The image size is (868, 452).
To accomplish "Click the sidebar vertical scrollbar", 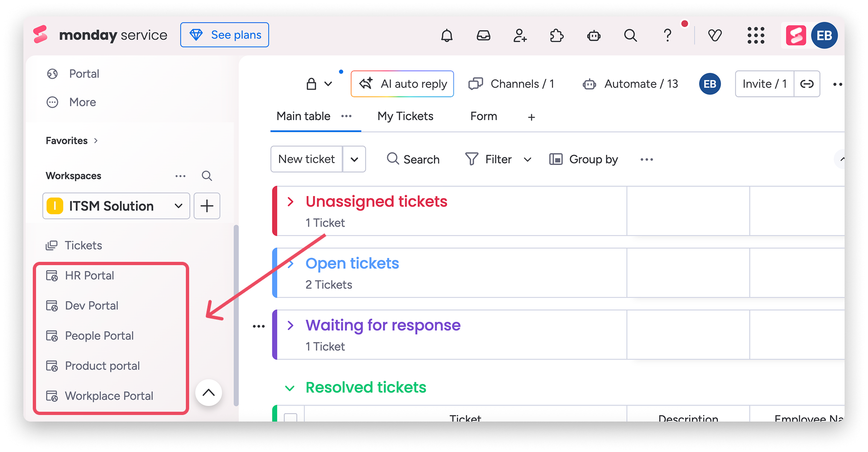I will [236, 315].
